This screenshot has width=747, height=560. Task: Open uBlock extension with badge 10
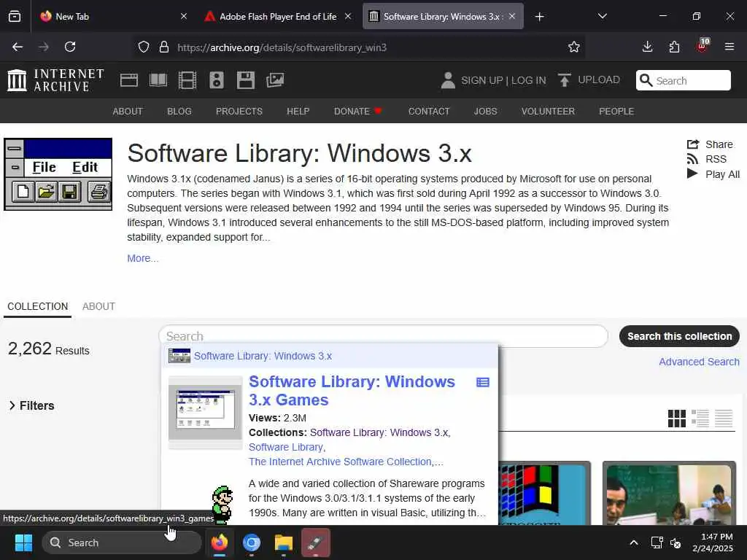[703, 46]
